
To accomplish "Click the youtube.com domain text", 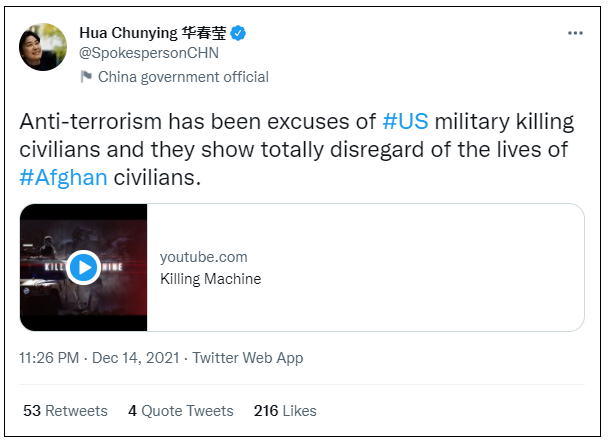I will click(203, 257).
